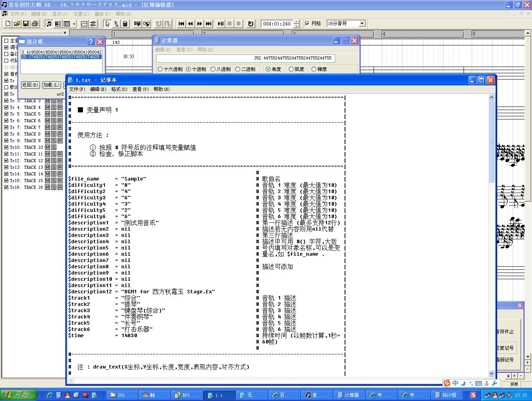Open 编辑(E) menu in Notepad

tap(98, 89)
